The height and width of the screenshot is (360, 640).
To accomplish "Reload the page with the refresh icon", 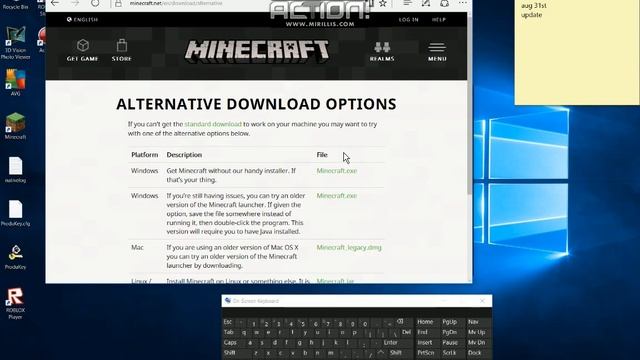I will 95,3.
